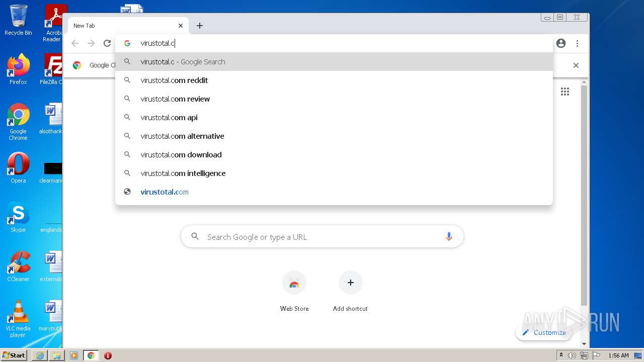The width and height of the screenshot is (644, 362).
Task: Pick suggestion 'virustotal.com alternative'
Action: tap(334, 136)
